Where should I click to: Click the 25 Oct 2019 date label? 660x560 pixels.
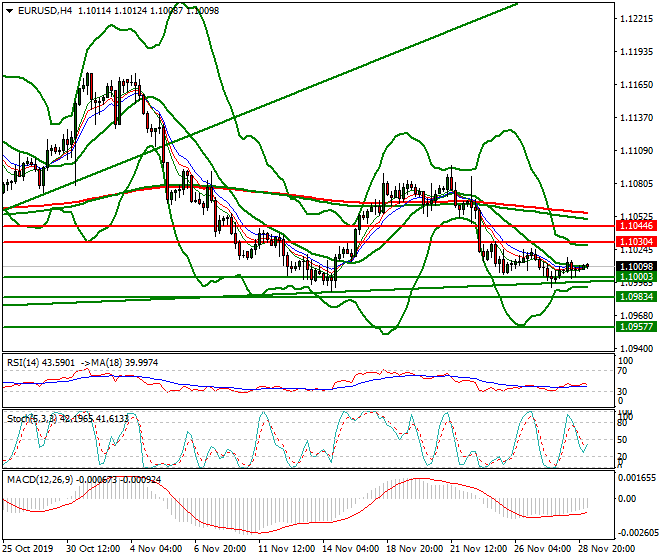(28, 549)
